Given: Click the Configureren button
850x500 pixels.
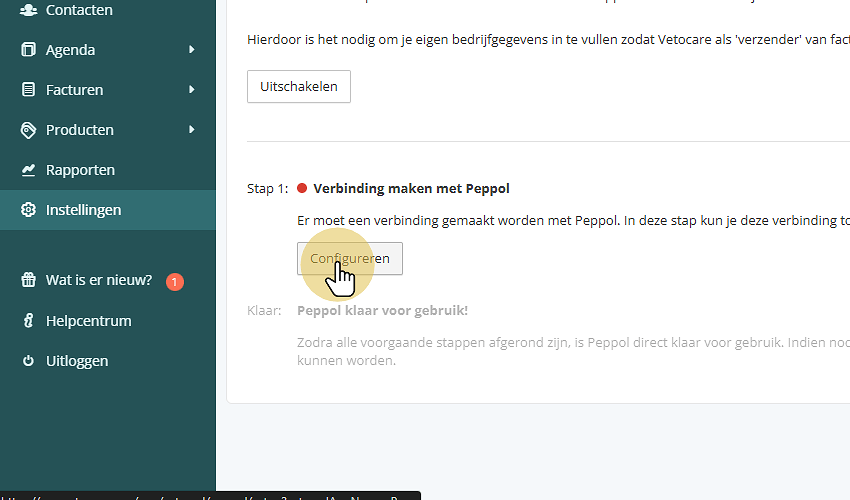Looking at the screenshot, I should click(350, 258).
